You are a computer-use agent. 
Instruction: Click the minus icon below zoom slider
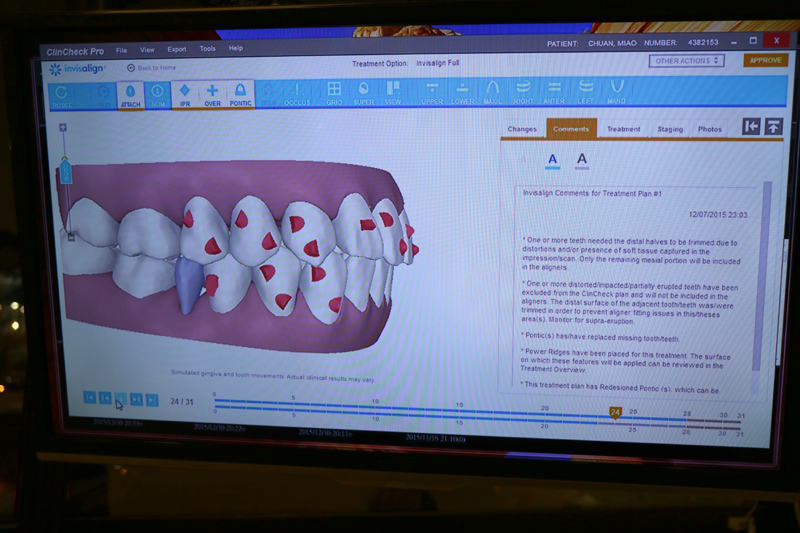(x=71, y=237)
